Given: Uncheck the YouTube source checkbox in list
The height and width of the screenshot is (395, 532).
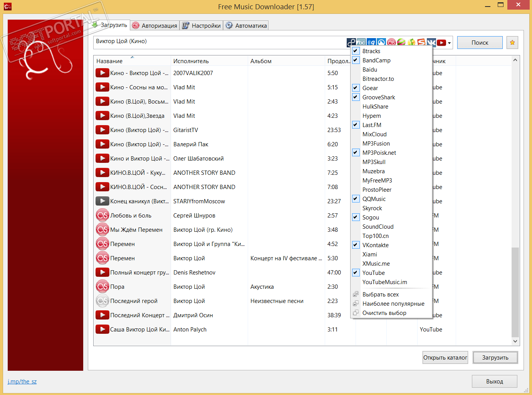Looking at the screenshot, I should click(x=356, y=273).
